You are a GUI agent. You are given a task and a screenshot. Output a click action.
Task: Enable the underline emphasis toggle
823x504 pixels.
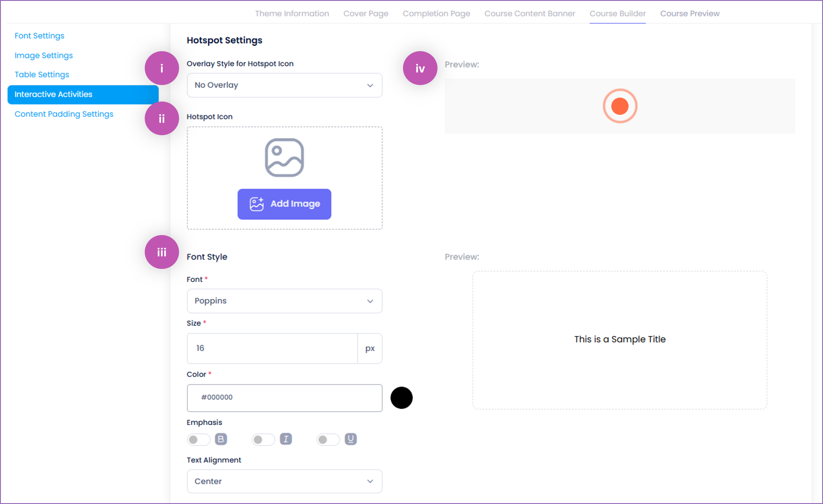[x=328, y=439]
